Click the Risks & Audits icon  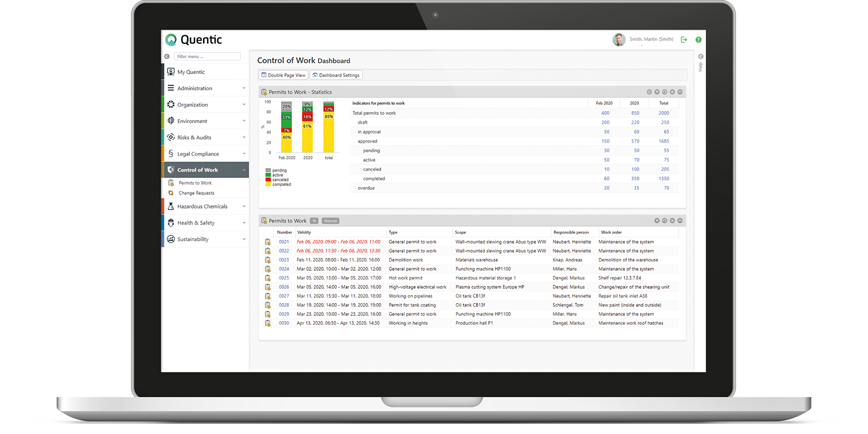click(171, 137)
